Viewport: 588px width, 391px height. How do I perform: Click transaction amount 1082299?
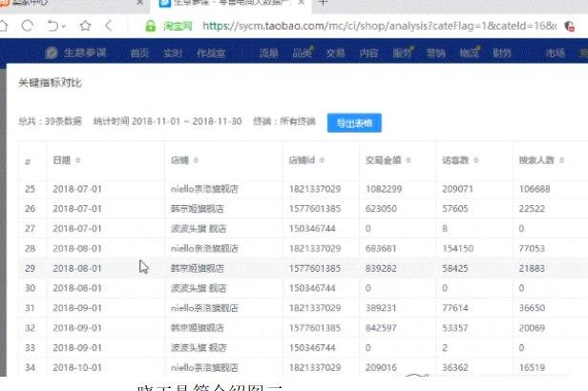coord(384,189)
